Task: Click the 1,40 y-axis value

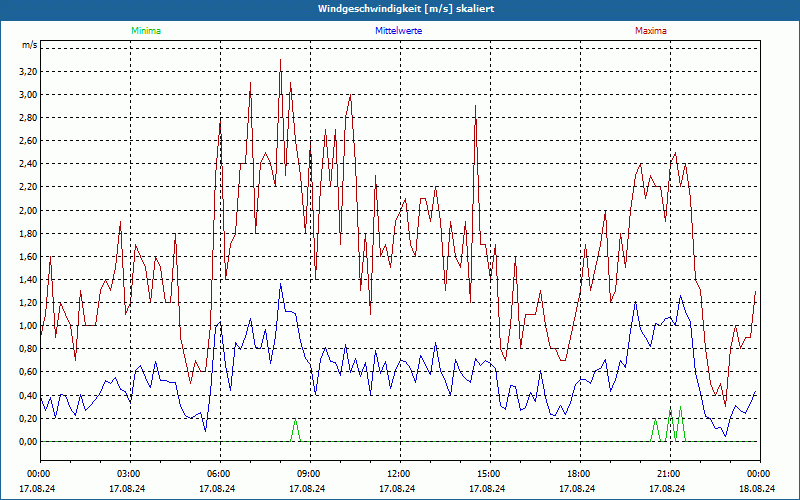Action: click(28, 280)
